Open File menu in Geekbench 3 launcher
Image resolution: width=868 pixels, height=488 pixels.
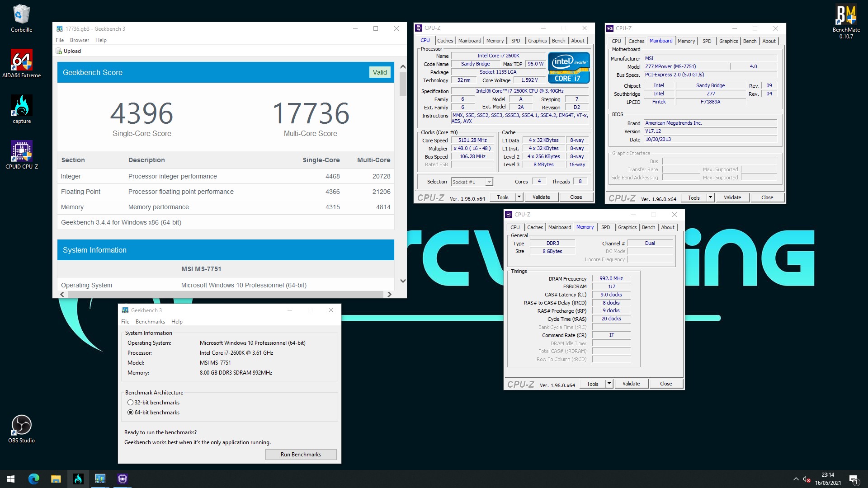click(x=125, y=322)
